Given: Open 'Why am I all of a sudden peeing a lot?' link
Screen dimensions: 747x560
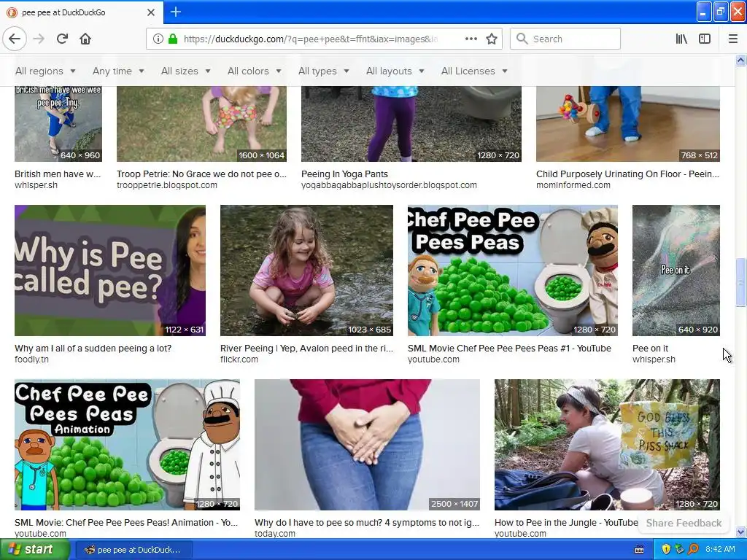Looking at the screenshot, I should click(x=93, y=348).
